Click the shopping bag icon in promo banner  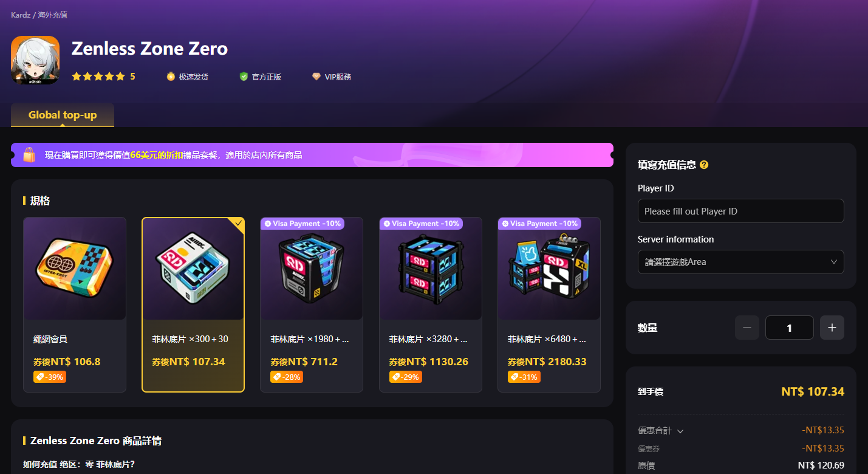(x=29, y=155)
